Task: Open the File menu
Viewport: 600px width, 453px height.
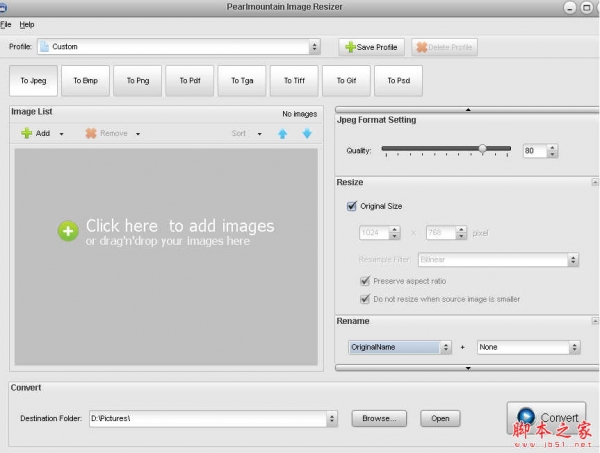Action: [x=6, y=25]
